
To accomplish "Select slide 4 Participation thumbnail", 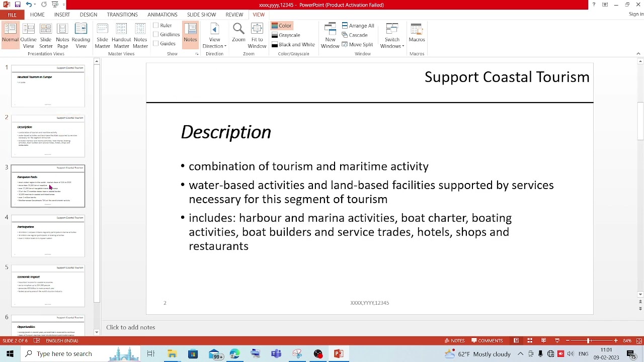I will (x=48, y=236).
